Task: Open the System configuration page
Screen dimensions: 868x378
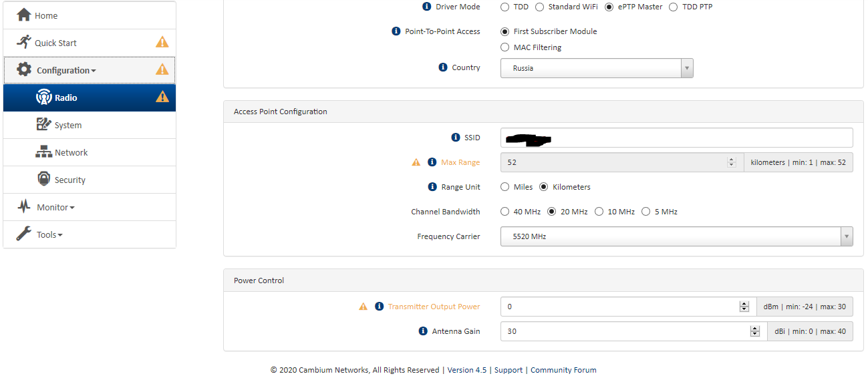Action: pyautogui.click(x=67, y=126)
